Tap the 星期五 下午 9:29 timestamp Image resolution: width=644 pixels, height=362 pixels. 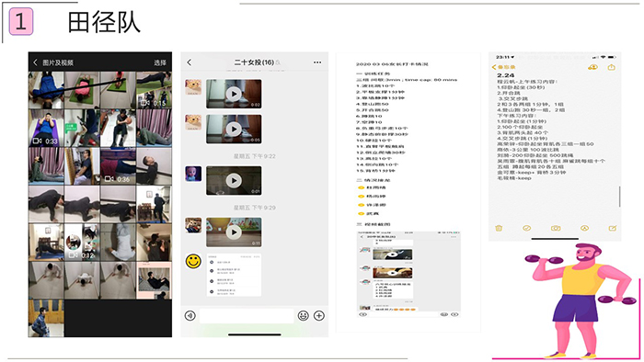pyautogui.click(x=254, y=208)
